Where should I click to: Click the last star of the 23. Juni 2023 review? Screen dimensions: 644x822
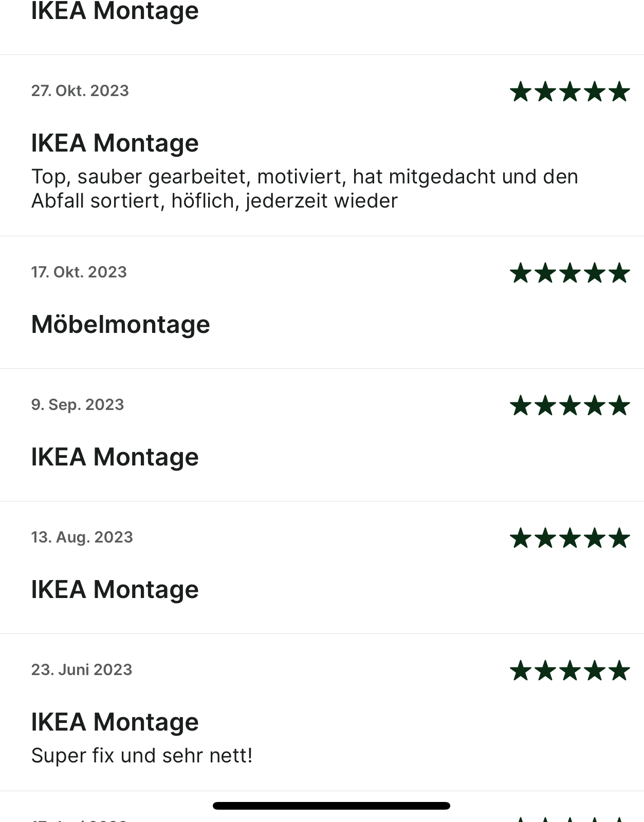coord(619,670)
